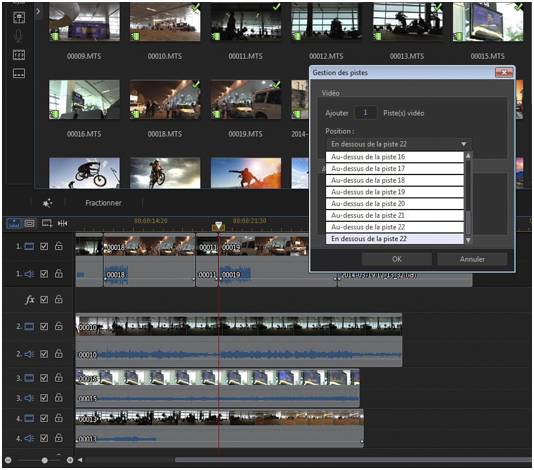The width and height of the screenshot is (534, 470).
Task: Select video track 1 monitor icon
Action: point(29,246)
